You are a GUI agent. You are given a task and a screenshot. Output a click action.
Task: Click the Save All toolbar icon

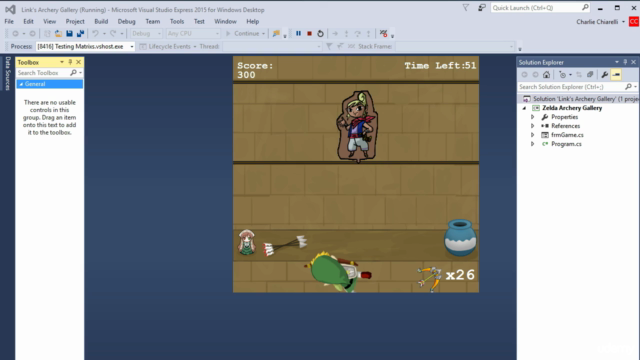(x=80, y=33)
